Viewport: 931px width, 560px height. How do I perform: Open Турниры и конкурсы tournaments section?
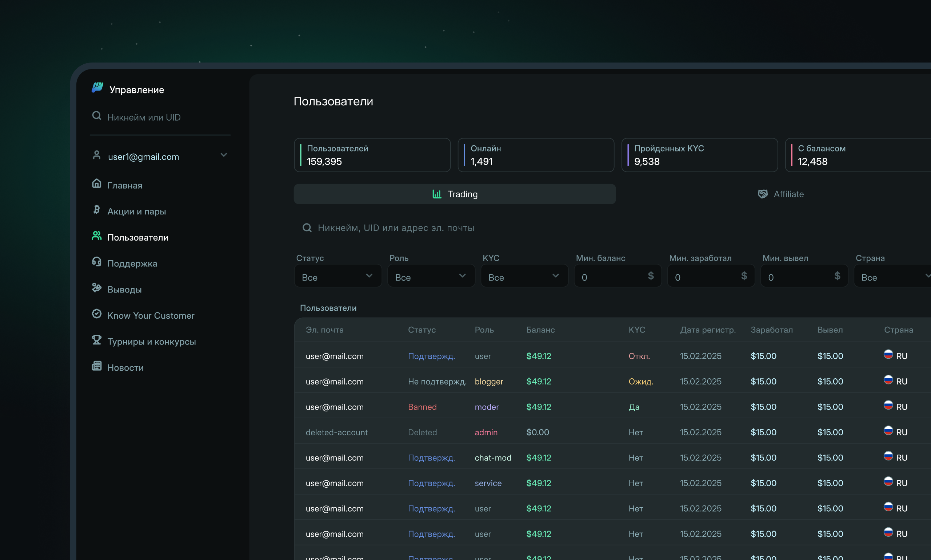click(x=151, y=342)
